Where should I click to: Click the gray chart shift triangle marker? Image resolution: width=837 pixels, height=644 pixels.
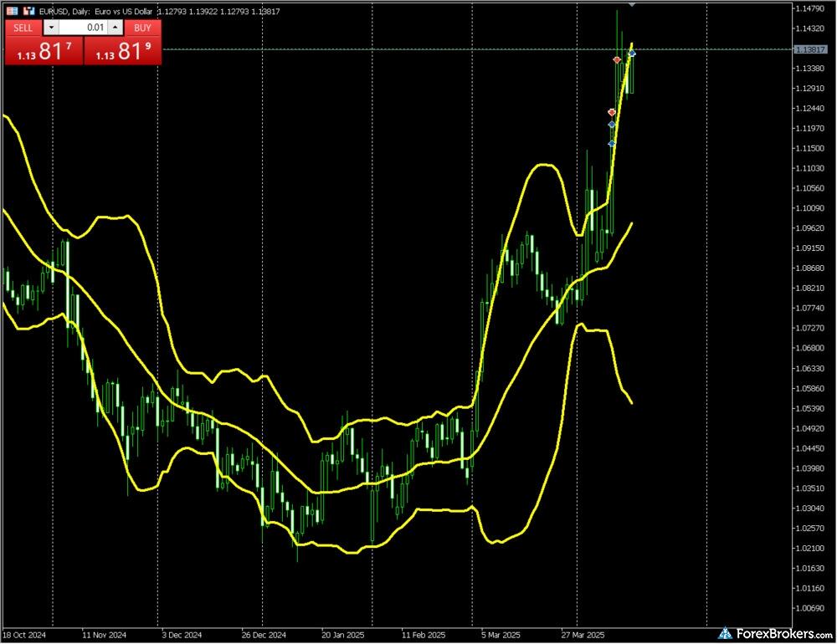point(631,5)
